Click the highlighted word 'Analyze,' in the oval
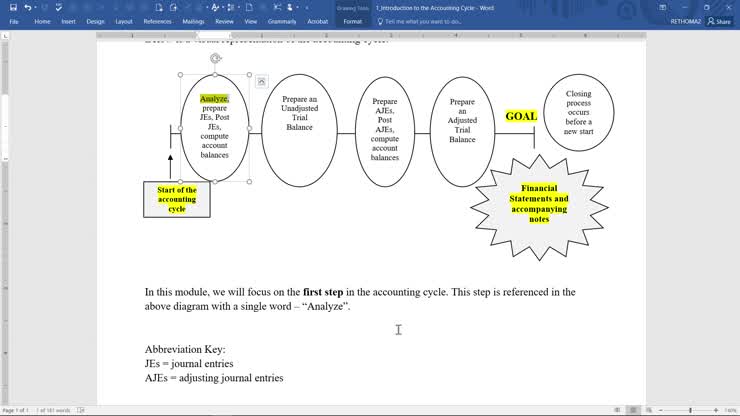740x416 pixels. [214, 99]
